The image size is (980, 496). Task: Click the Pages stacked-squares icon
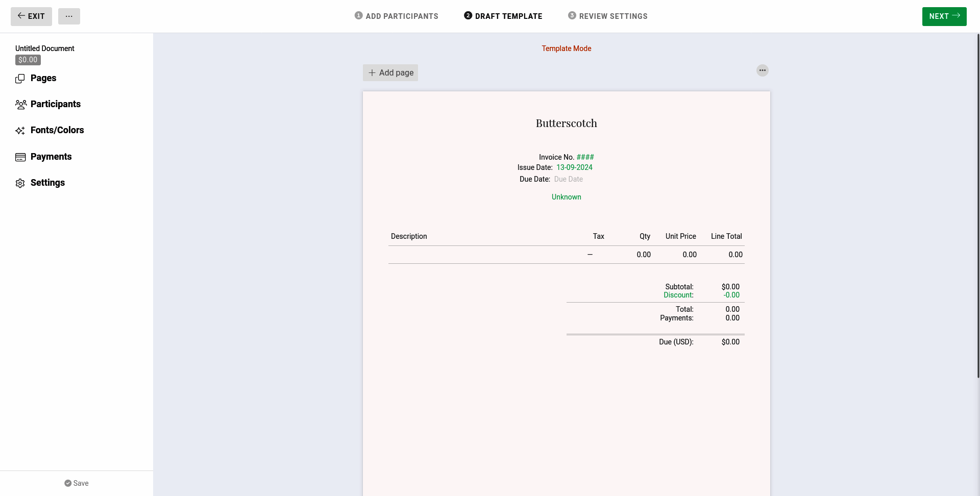(x=20, y=79)
